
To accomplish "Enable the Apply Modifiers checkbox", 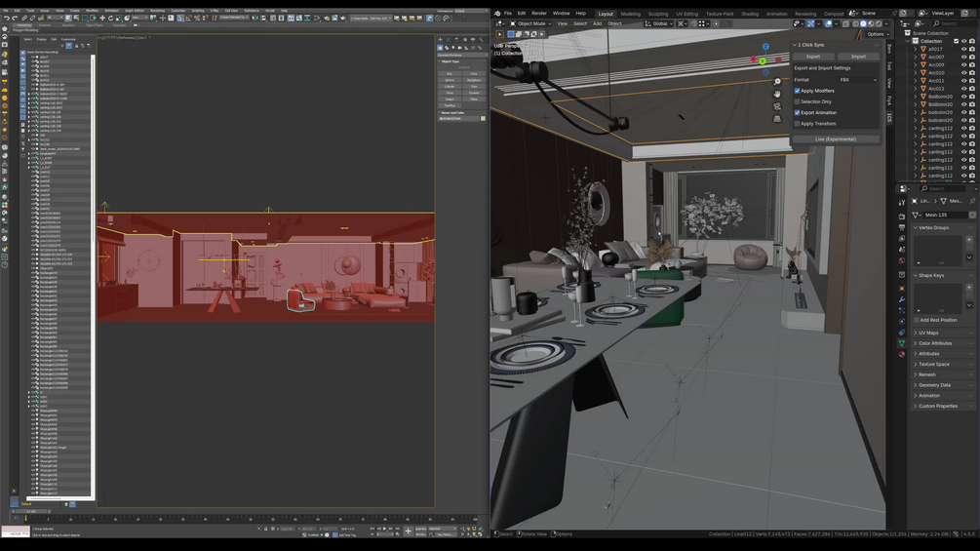I will click(797, 91).
